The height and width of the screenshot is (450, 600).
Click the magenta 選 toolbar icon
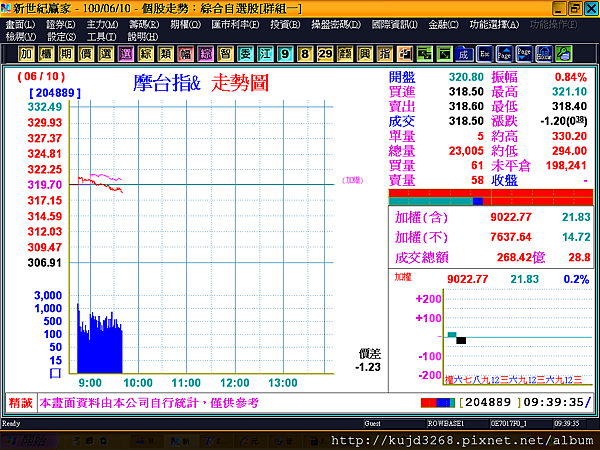point(126,54)
